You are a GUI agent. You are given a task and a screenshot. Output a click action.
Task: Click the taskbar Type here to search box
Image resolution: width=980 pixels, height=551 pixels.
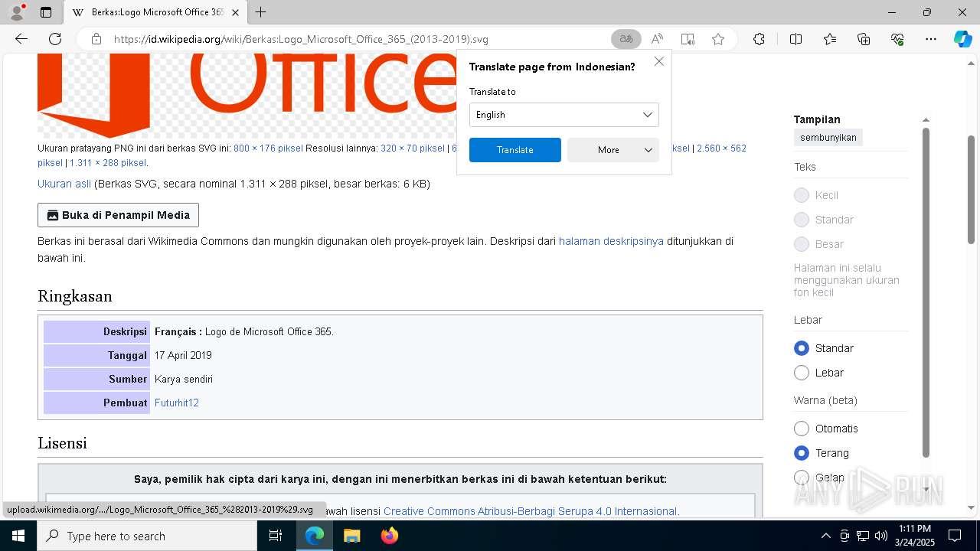[x=147, y=536]
